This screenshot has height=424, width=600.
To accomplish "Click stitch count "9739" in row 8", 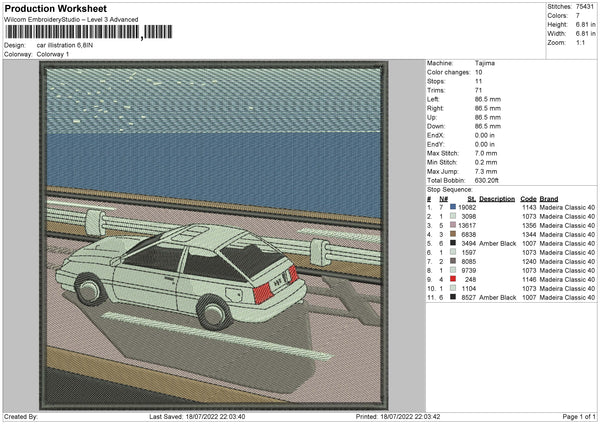I will (469, 270).
